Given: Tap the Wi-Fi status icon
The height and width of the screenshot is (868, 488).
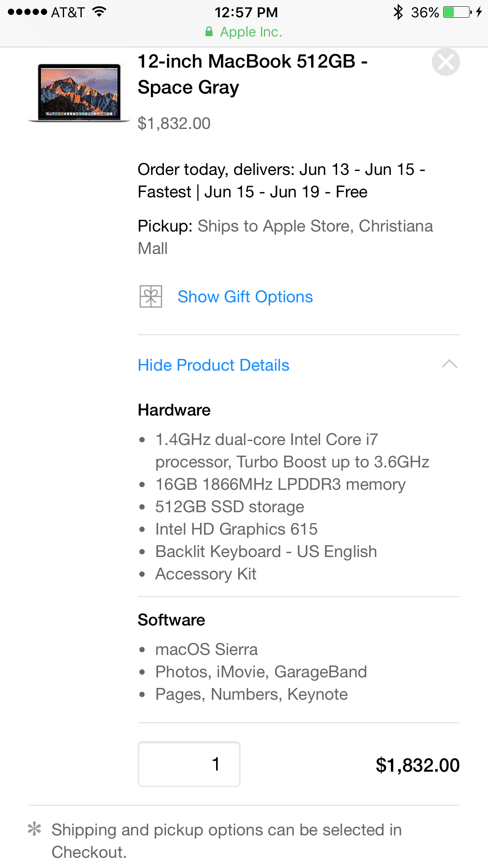Looking at the screenshot, I should [99, 12].
